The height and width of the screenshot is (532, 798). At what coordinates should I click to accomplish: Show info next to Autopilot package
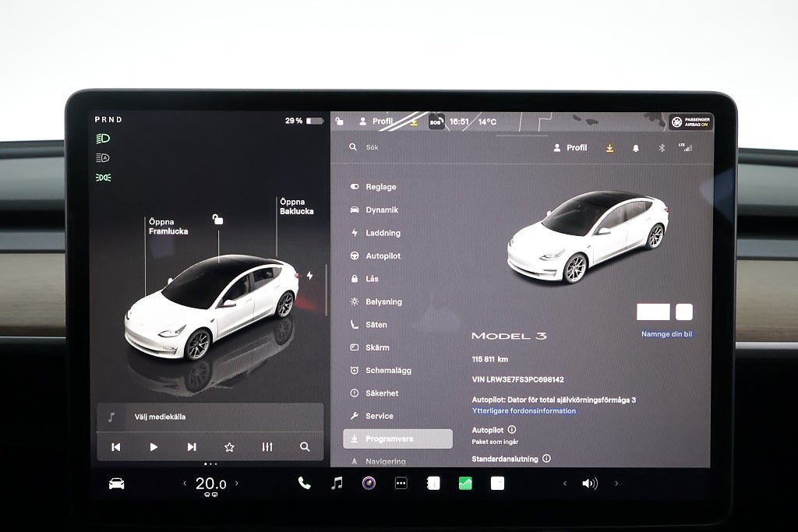[511, 430]
